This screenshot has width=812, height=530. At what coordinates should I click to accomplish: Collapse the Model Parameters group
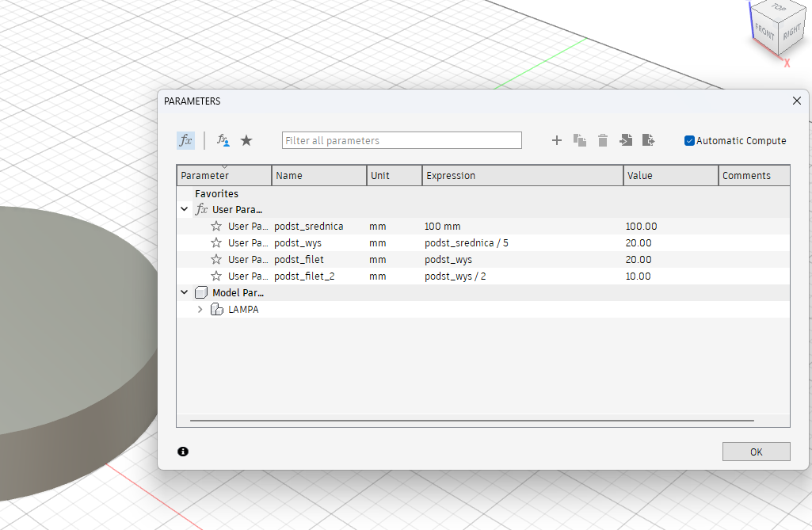pyautogui.click(x=185, y=292)
